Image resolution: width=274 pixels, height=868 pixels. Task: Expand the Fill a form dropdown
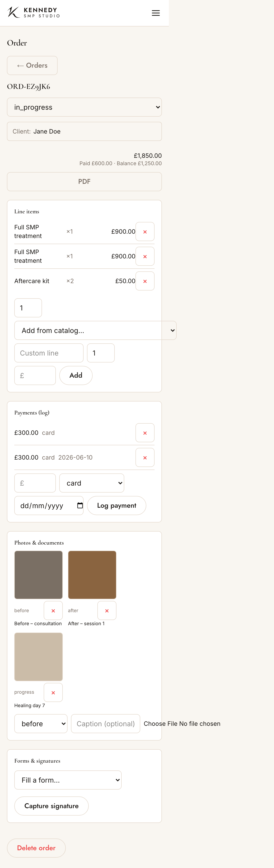pyautogui.click(x=68, y=780)
